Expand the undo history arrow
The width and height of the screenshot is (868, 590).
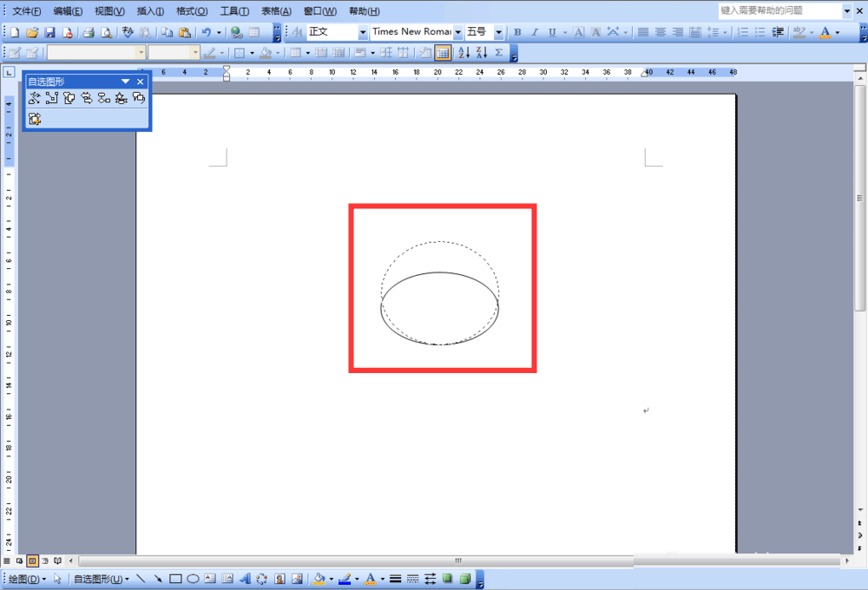[x=219, y=33]
